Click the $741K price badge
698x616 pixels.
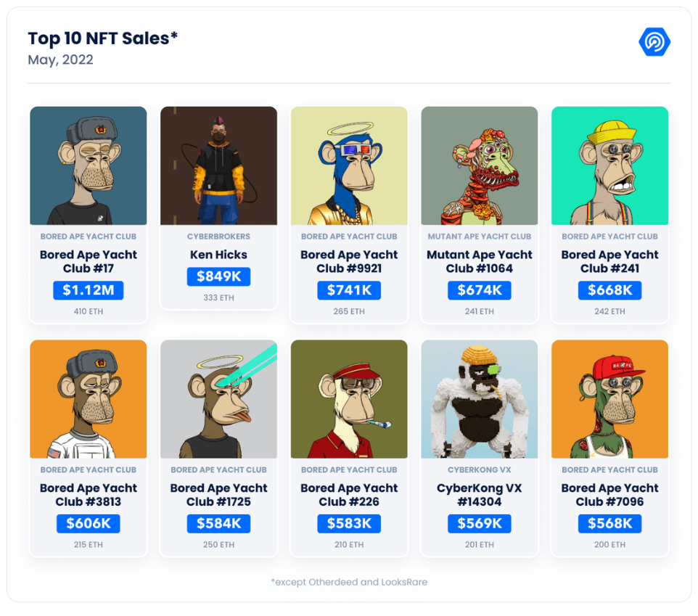[349, 290]
